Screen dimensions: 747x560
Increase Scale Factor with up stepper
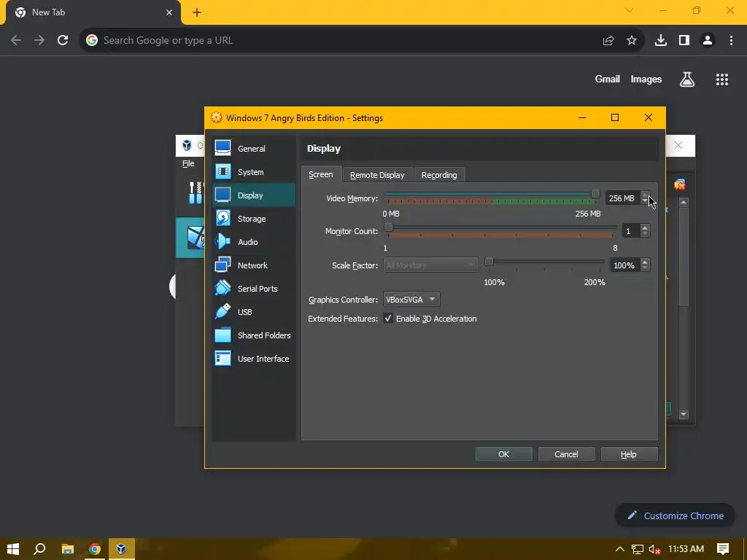coord(645,262)
